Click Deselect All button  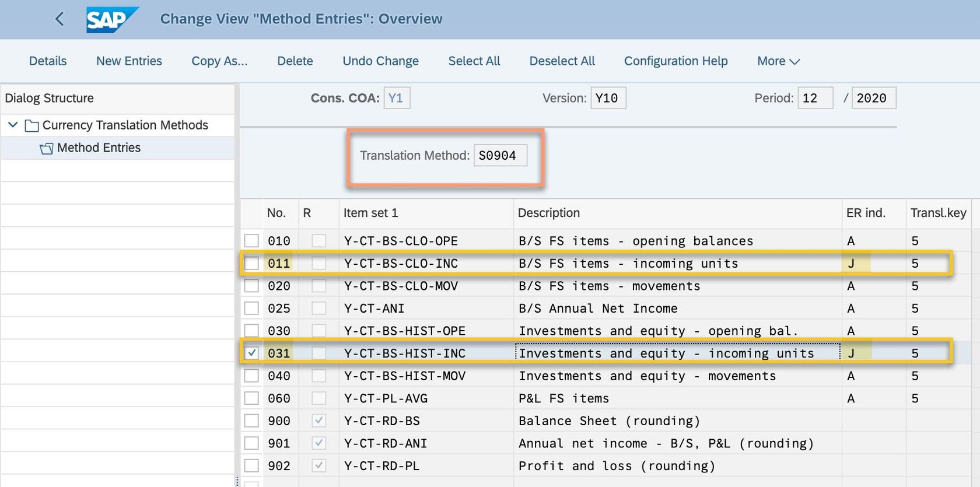(x=562, y=61)
